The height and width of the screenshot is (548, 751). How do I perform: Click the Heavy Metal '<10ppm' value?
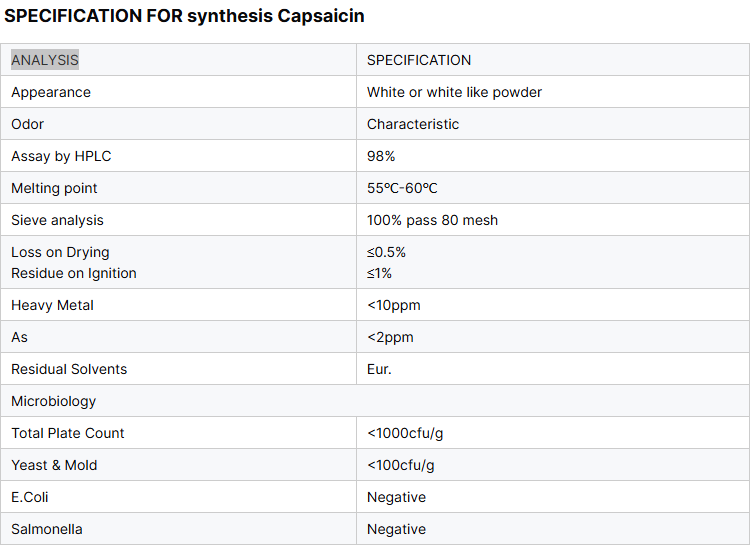pyautogui.click(x=390, y=305)
